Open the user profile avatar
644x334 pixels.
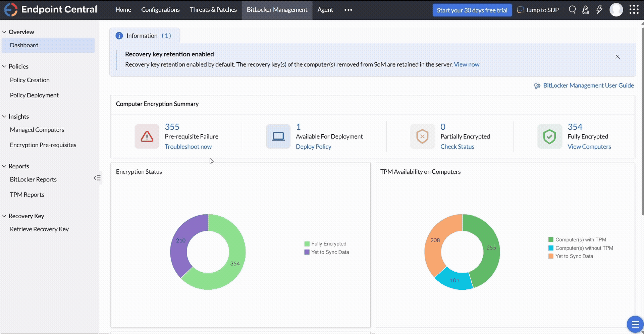(x=616, y=10)
